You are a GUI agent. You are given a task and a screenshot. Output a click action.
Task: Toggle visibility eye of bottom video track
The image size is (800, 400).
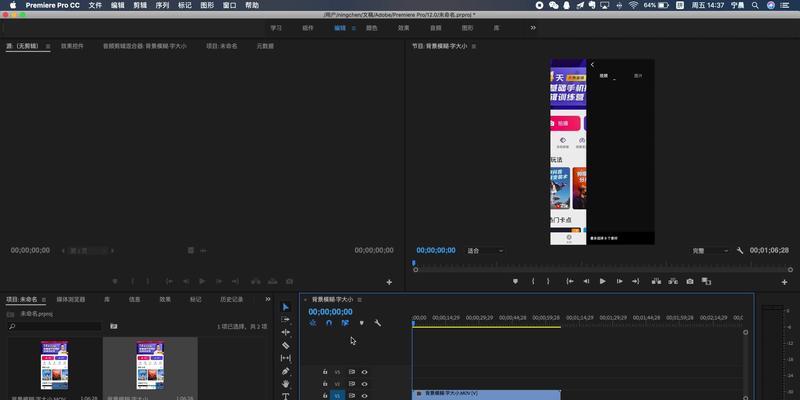(364, 395)
